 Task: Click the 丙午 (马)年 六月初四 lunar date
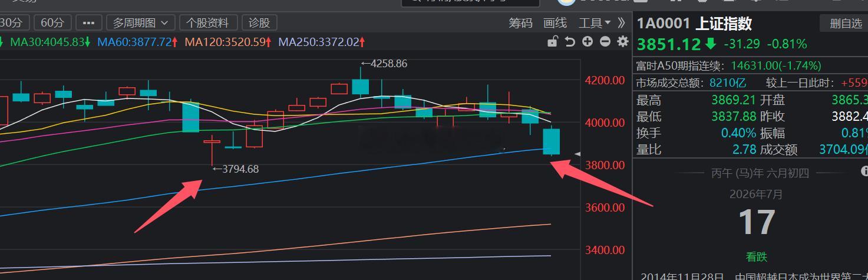(760, 173)
